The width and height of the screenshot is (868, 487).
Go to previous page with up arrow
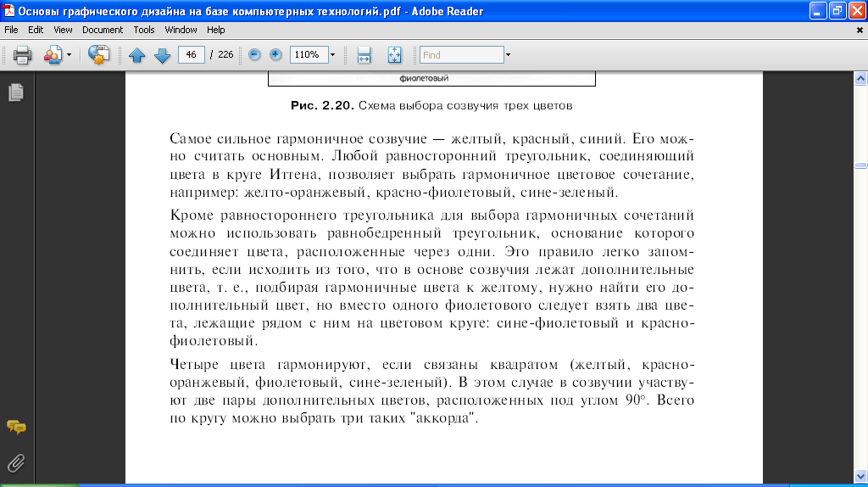[136, 55]
